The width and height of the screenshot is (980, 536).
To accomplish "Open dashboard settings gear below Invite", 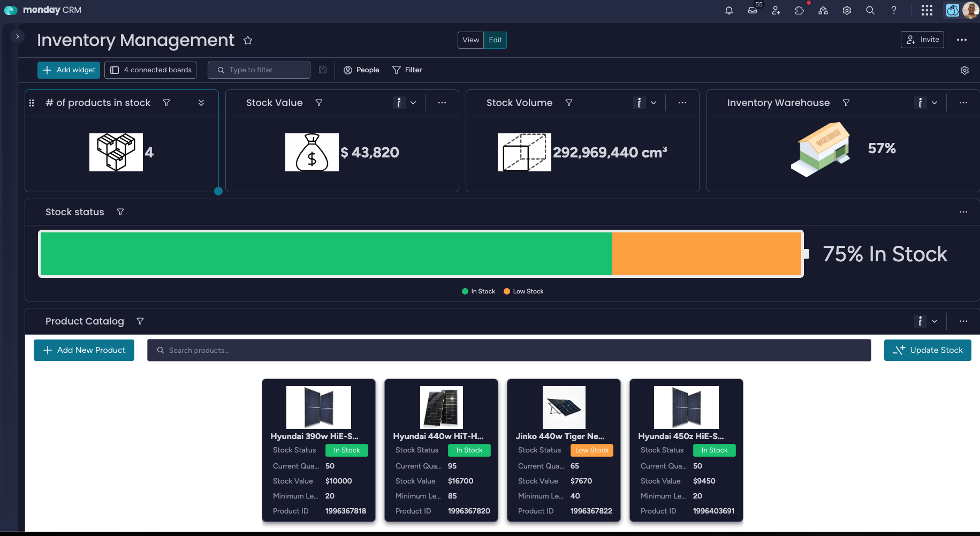I will [x=964, y=70].
